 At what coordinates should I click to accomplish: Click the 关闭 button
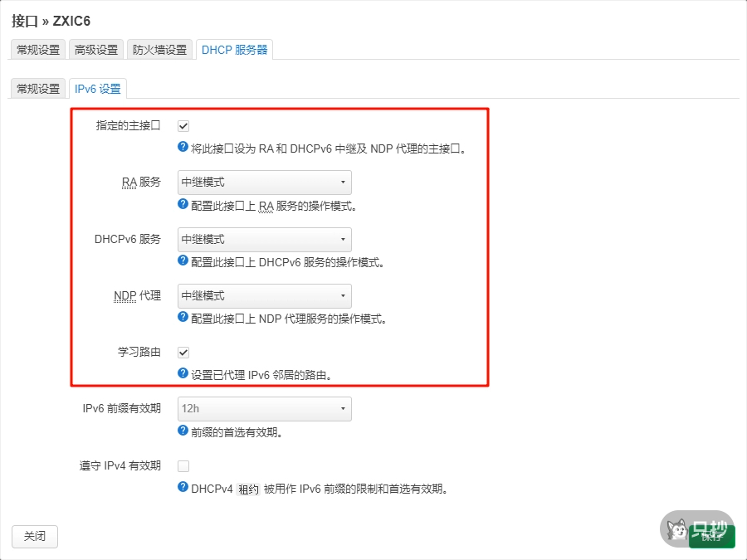[34, 536]
